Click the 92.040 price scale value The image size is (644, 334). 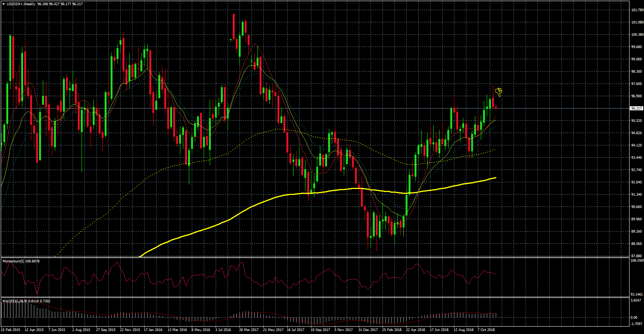pos(637,182)
